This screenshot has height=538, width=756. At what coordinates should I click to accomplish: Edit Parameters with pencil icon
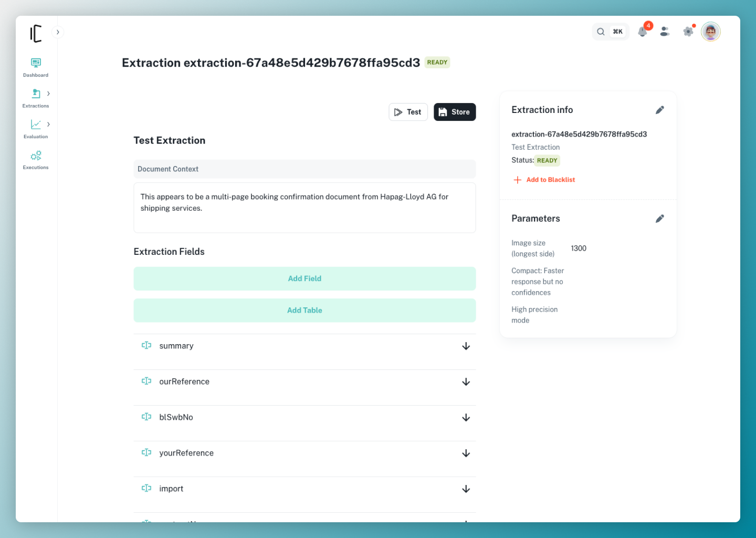coord(659,219)
